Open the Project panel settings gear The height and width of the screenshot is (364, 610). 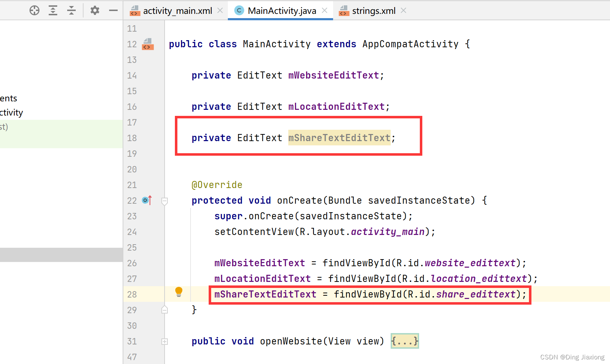coord(95,10)
